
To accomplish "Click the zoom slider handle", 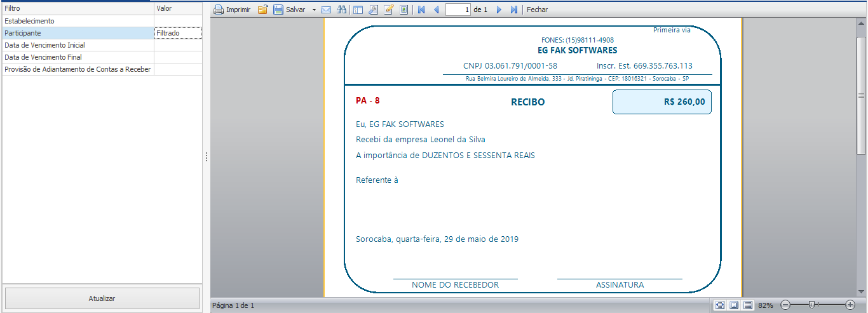I will [811, 305].
